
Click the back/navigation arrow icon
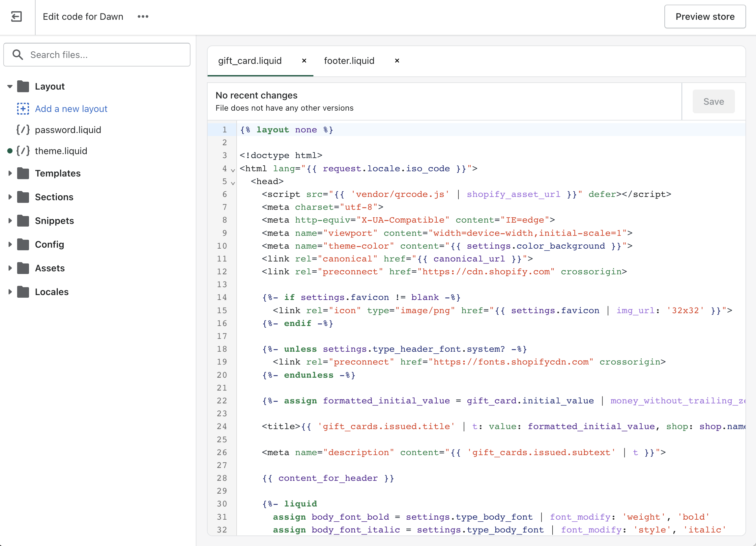coord(16,16)
